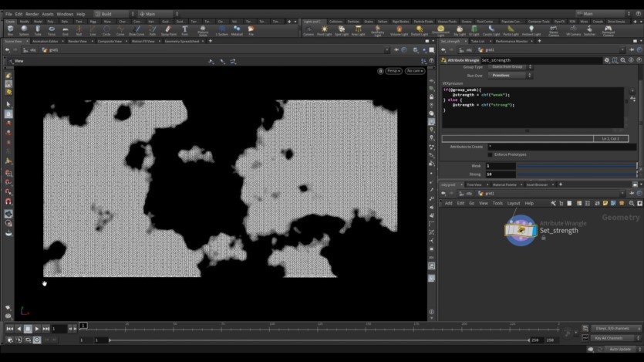Toggle pin on parameter pane path bar
The image size is (644, 362).
[632, 49]
